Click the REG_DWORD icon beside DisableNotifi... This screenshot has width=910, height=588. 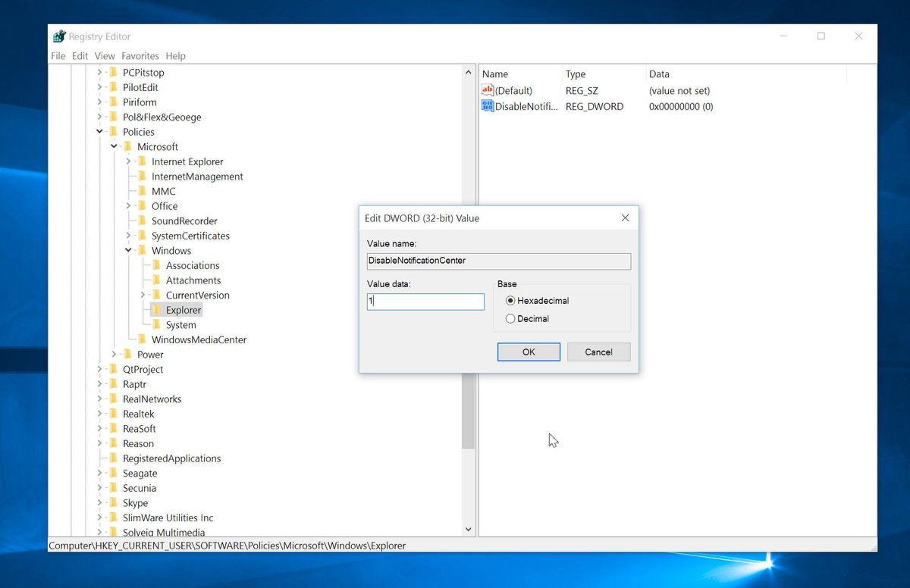487,106
